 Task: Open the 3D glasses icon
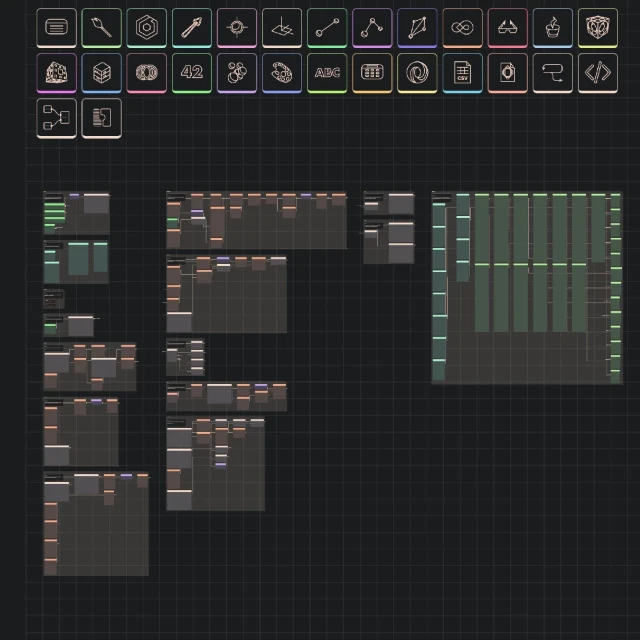tap(508, 28)
